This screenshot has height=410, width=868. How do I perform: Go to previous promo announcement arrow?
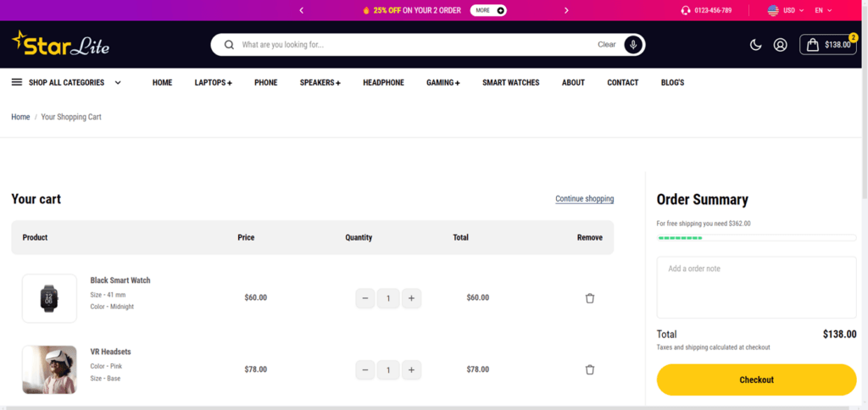[x=302, y=10]
